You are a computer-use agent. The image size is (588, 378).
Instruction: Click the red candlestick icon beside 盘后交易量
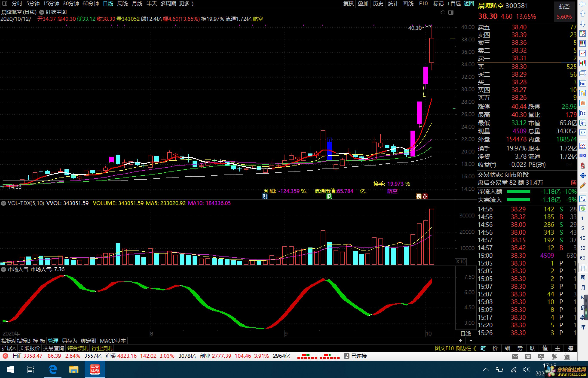point(574,183)
